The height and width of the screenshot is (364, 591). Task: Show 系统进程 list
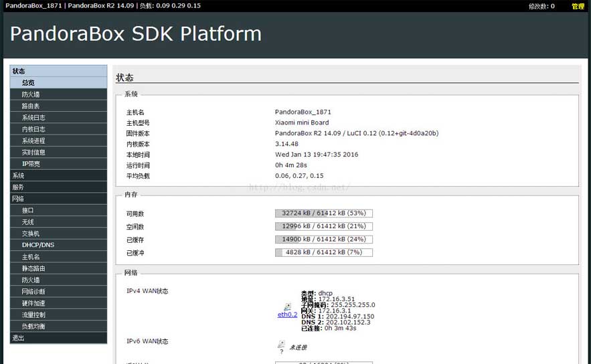58,141
